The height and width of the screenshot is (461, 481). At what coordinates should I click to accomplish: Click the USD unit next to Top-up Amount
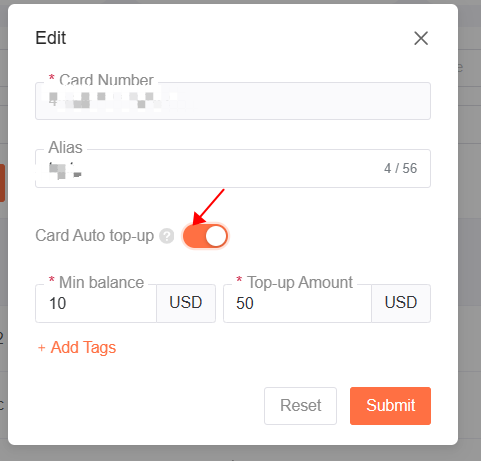coord(401,303)
